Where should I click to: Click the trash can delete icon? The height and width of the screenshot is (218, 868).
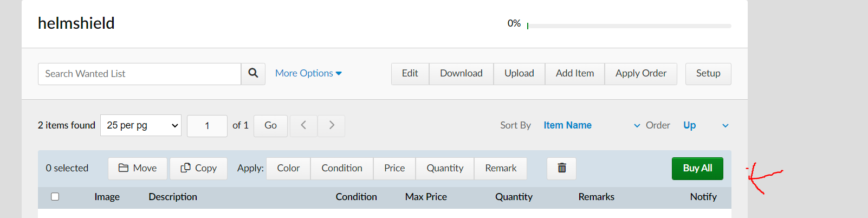[x=562, y=168]
